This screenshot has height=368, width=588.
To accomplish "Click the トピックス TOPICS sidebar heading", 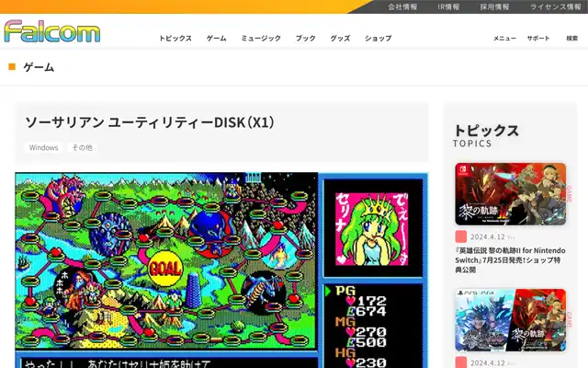I will click(486, 135).
